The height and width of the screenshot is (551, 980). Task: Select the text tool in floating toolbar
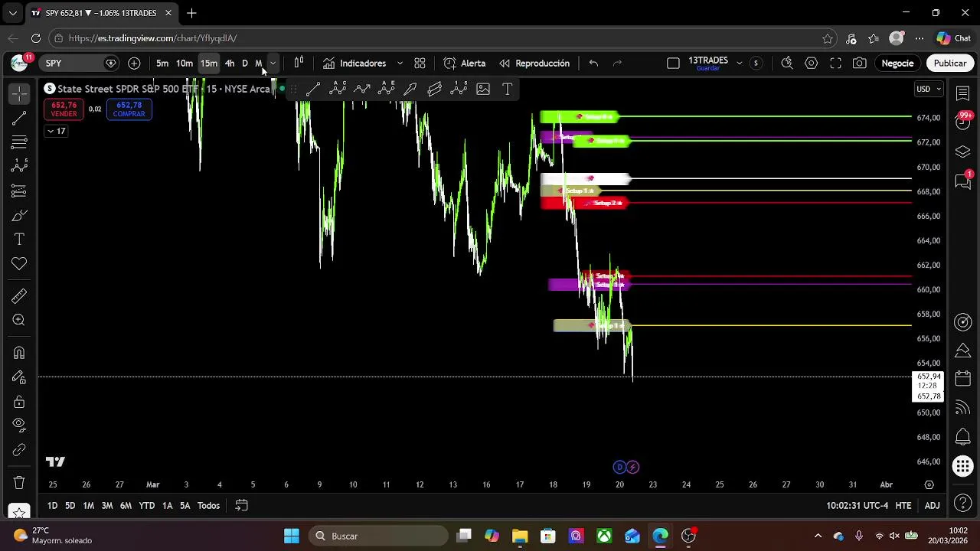pyautogui.click(x=507, y=90)
